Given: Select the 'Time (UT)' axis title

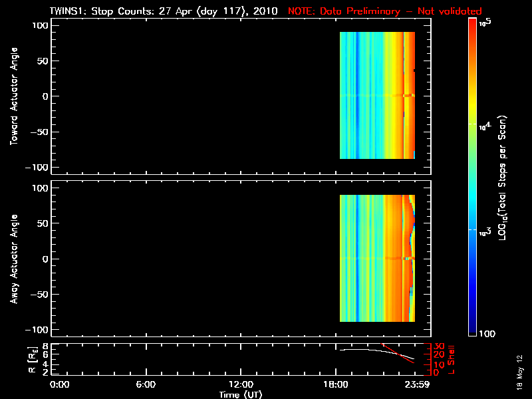Looking at the screenshot, I should pyautogui.click(x=241, y=394).
